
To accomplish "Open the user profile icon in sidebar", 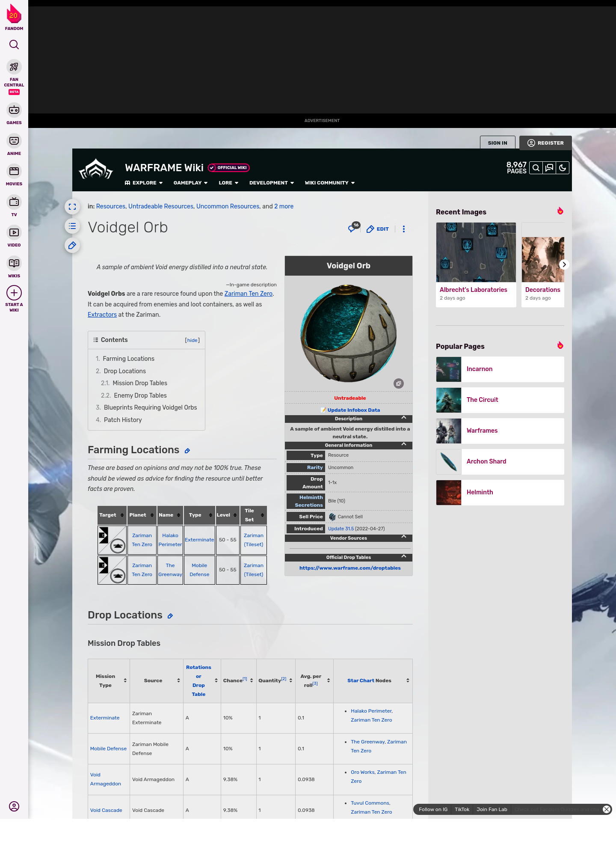I will (14, 807).
